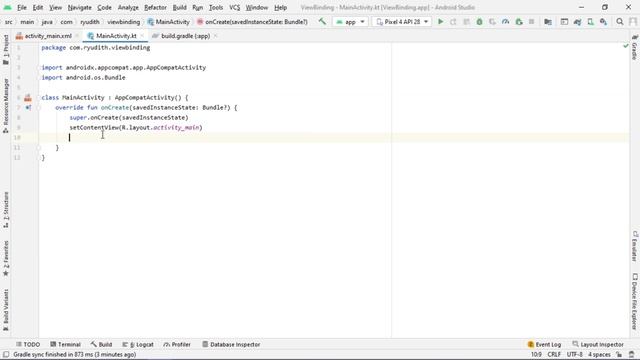Open the Build tool window at bottom
Screen dimensions: 640x360
point(101,344)
